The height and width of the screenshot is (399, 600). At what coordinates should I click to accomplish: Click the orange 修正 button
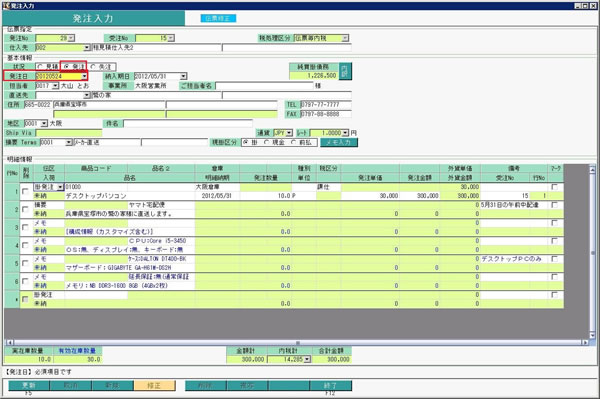point(154,385)
